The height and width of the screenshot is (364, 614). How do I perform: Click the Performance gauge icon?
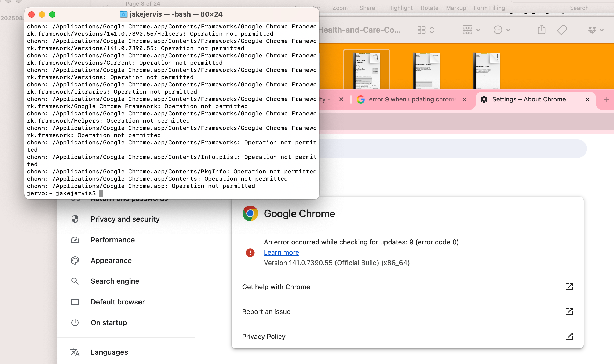pyautogui.click(x=75, y=240)
